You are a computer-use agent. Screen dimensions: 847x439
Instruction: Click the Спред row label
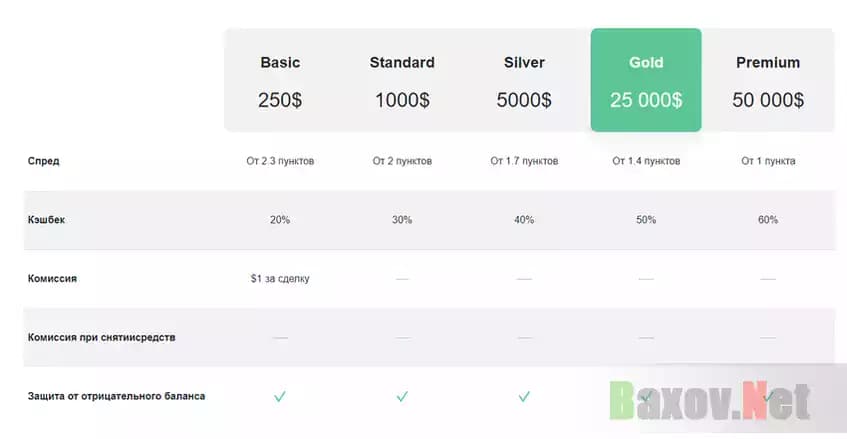click(43, 160)
